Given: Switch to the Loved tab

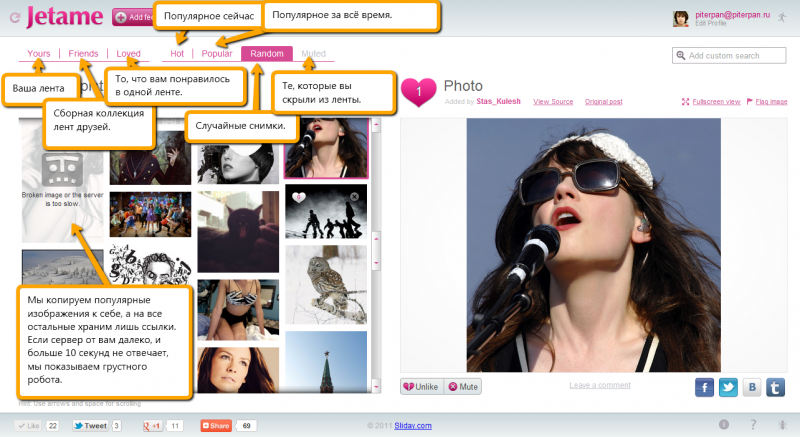Looking at the screenshot, I should [x=128, y=54].
